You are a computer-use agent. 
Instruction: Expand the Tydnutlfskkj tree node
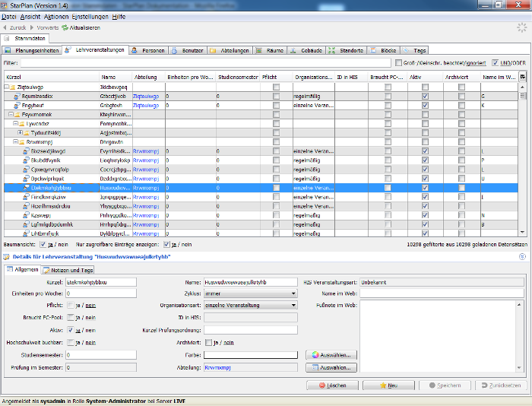point(20,133)
